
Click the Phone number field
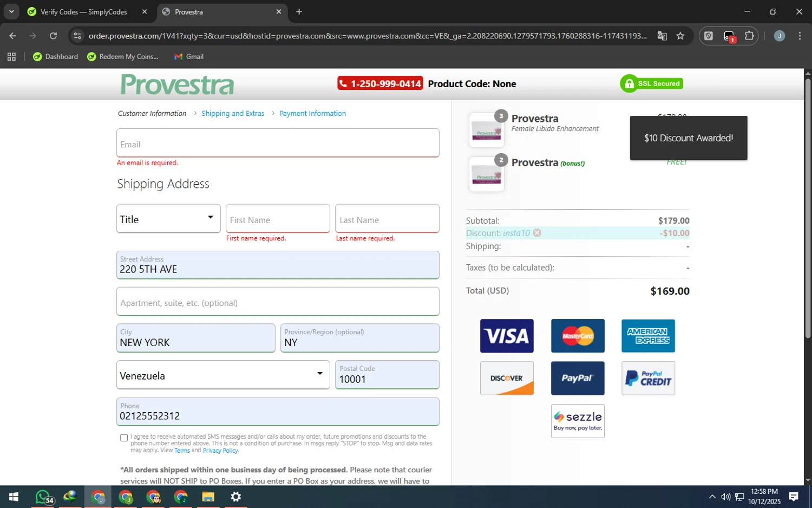[278, 412]
